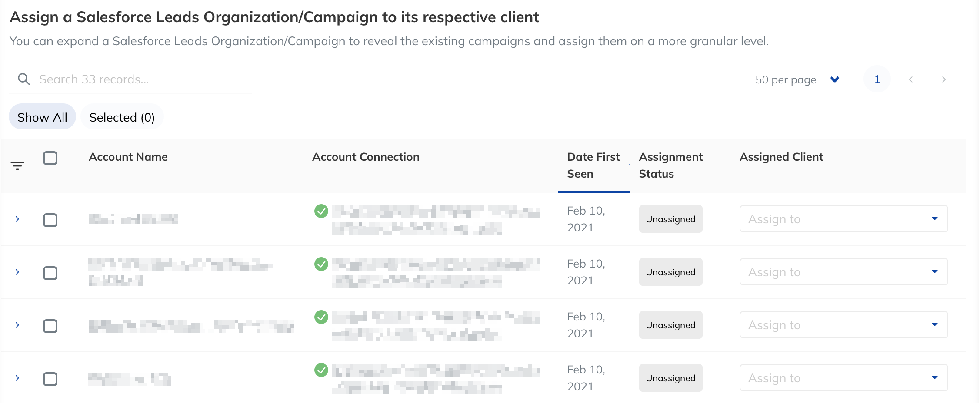
Task: Click the search magnifier icon
Action: point(23,79)
